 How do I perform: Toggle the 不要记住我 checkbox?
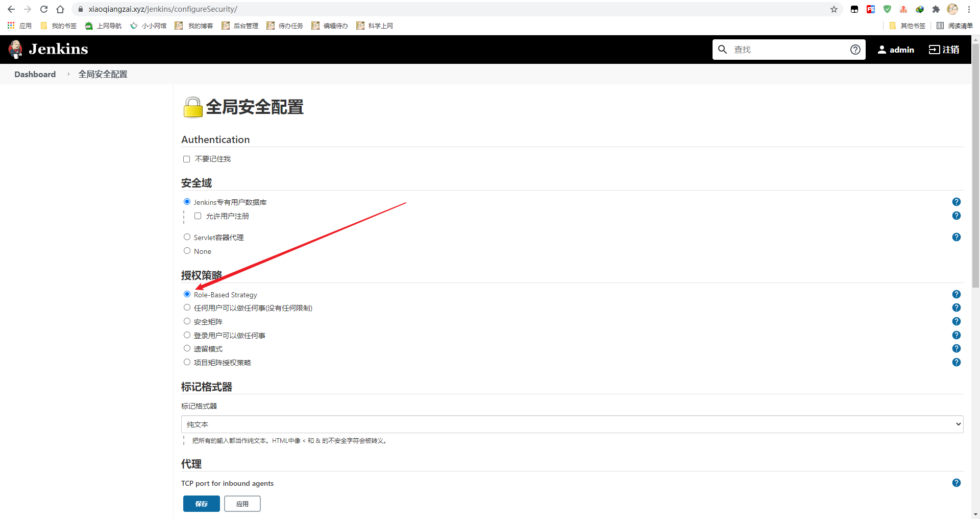pyautogui.click(x=187, y=159)
